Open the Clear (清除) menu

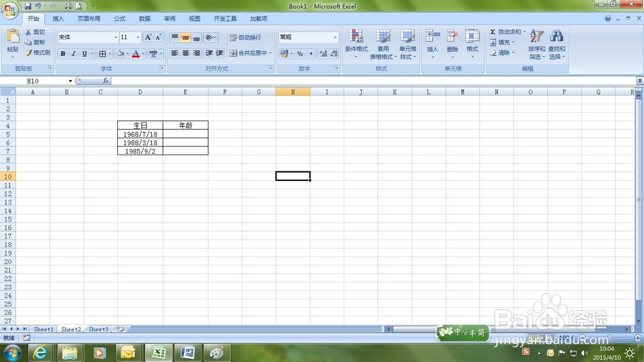pos(502,53)
